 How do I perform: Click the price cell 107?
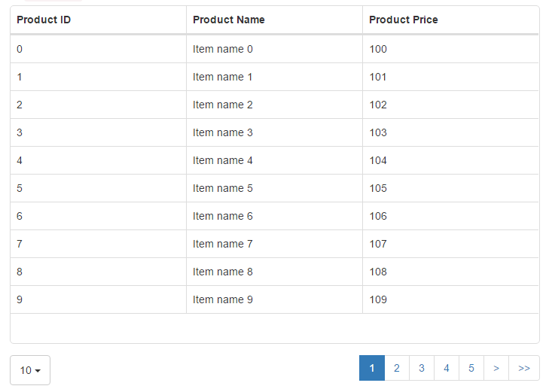coord(450,244)
